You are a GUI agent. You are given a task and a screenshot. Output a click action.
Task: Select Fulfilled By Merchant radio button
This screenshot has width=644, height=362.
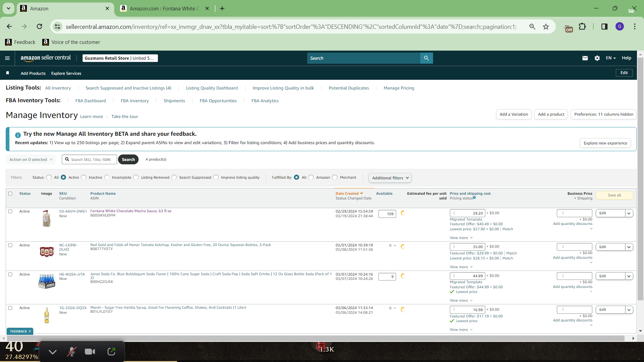coord(335,177)
